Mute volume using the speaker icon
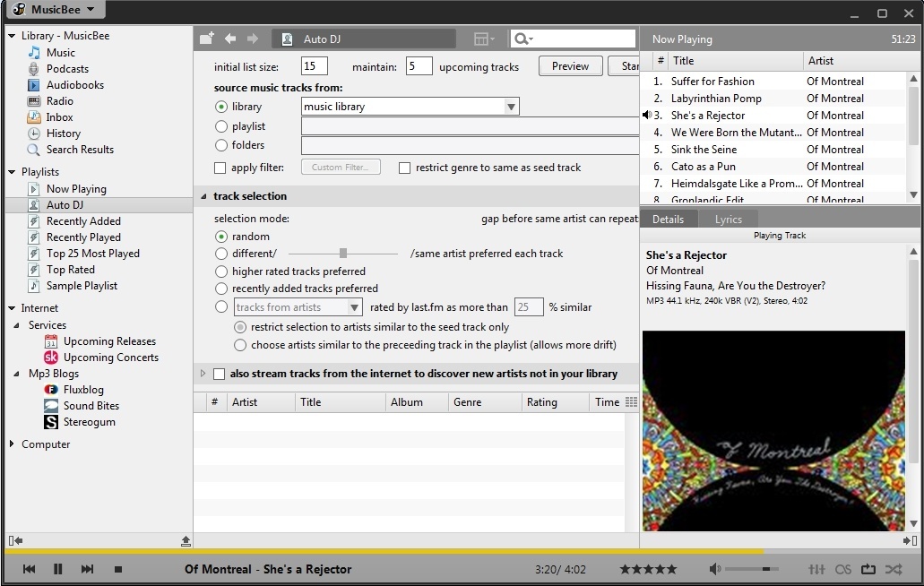The width and height of the screenshot is (924, 586). click(x=715, y=569)
